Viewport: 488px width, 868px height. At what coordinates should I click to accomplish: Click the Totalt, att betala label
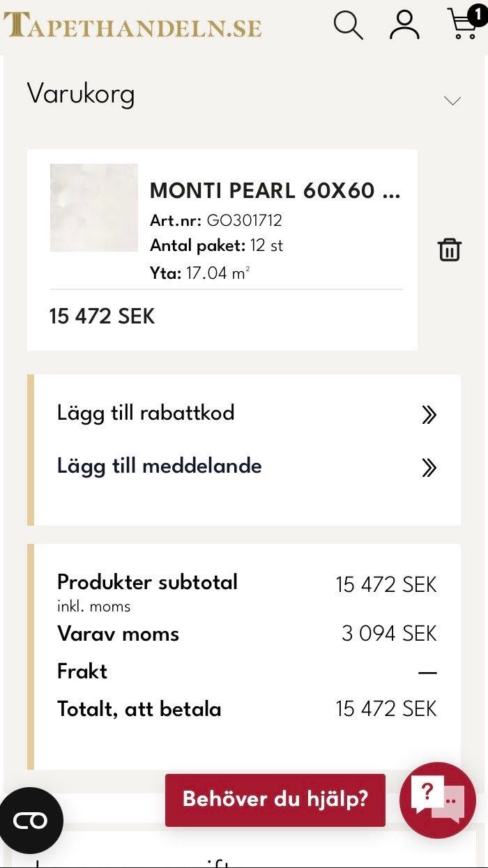(139, 709)
